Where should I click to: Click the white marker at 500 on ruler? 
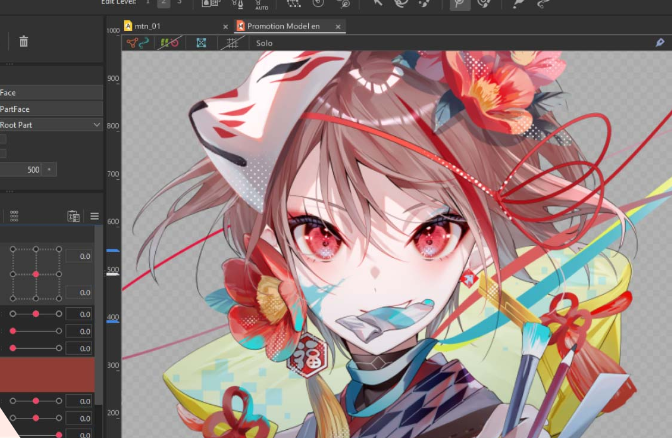click(113, 274)
